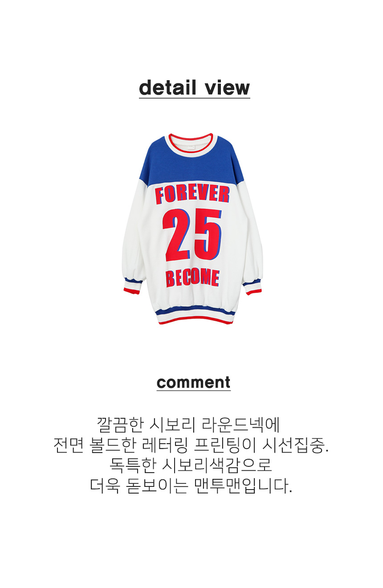Click the striped bottom hem band

click(x=194, y=315)
